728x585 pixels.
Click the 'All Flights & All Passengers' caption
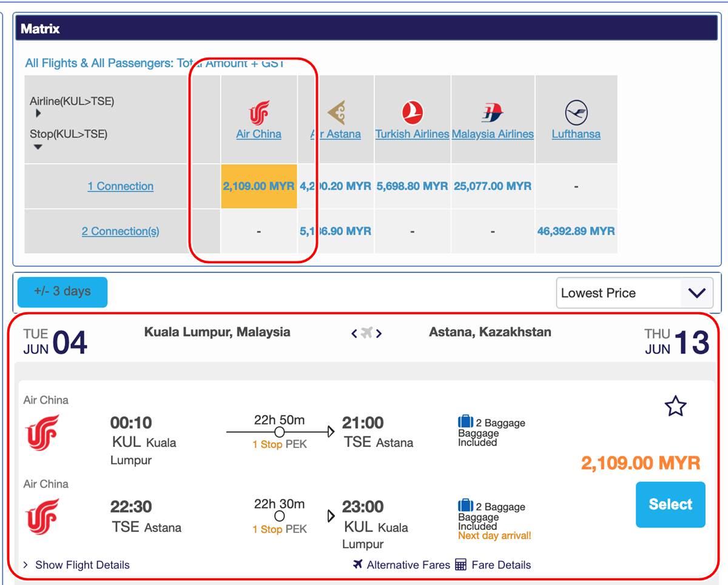[155, 63]
